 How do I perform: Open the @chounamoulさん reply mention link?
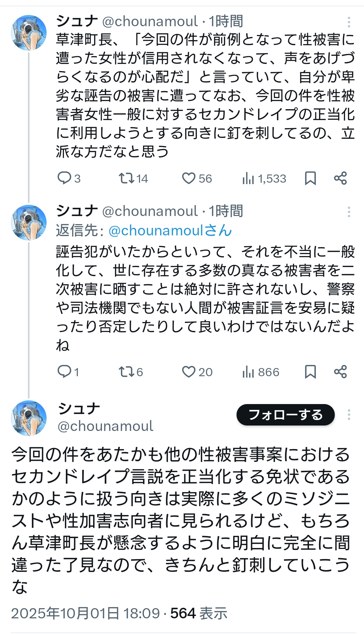[170, 231]
